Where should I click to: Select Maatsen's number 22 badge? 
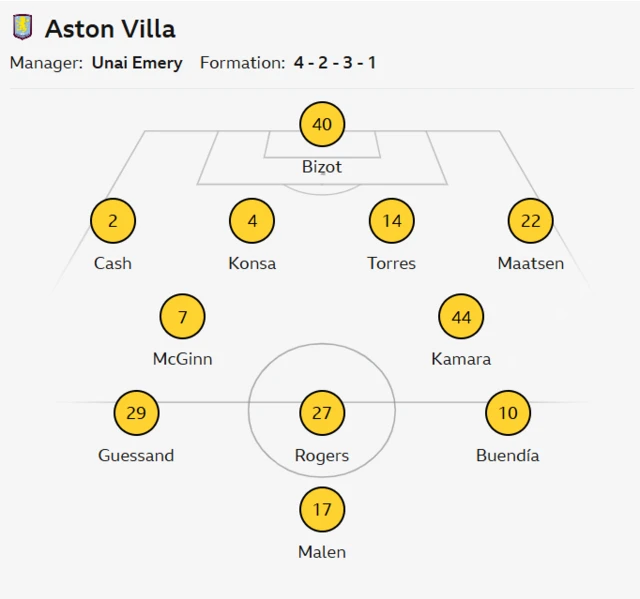click(x=531, y=222)
